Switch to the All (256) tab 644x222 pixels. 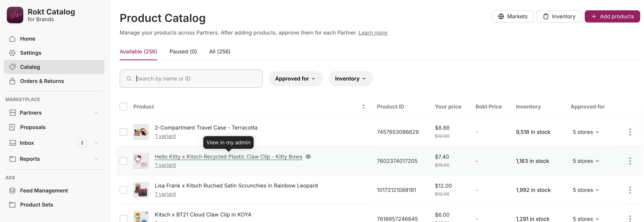[219, 51]
